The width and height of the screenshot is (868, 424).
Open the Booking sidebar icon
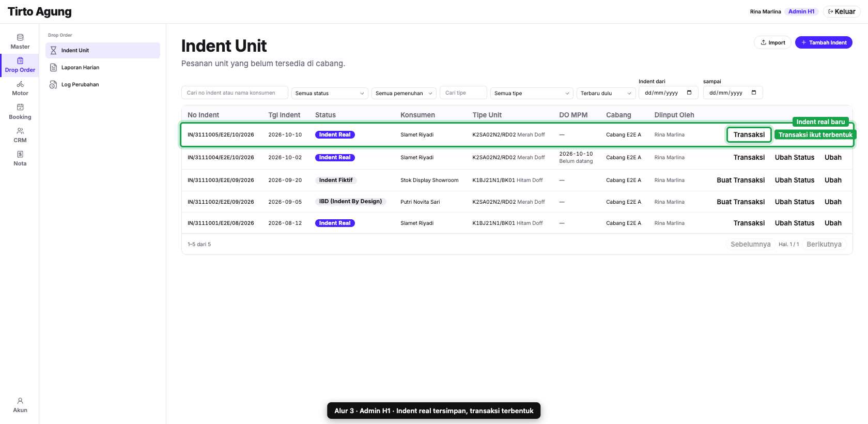20,112
